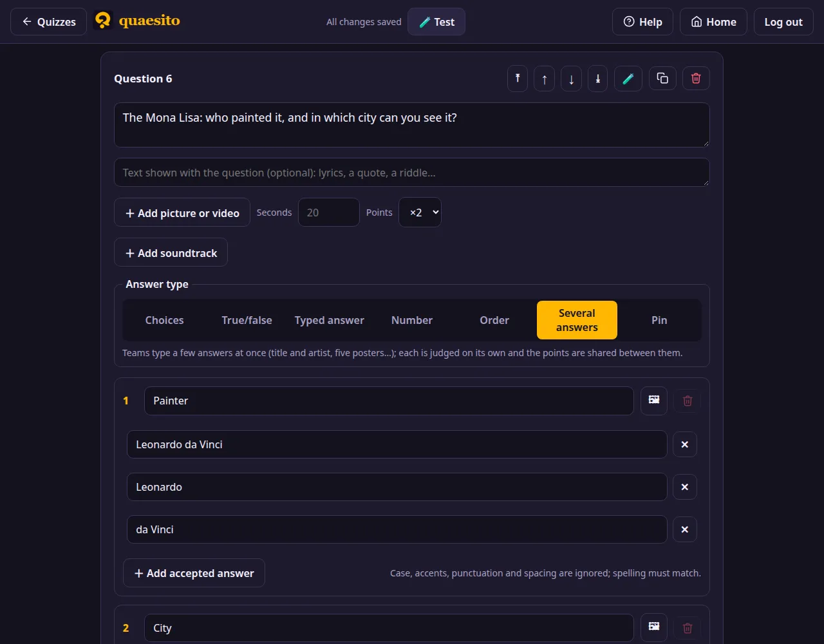
Task: Move Question 6 down one position
Action: click(571, 79)
